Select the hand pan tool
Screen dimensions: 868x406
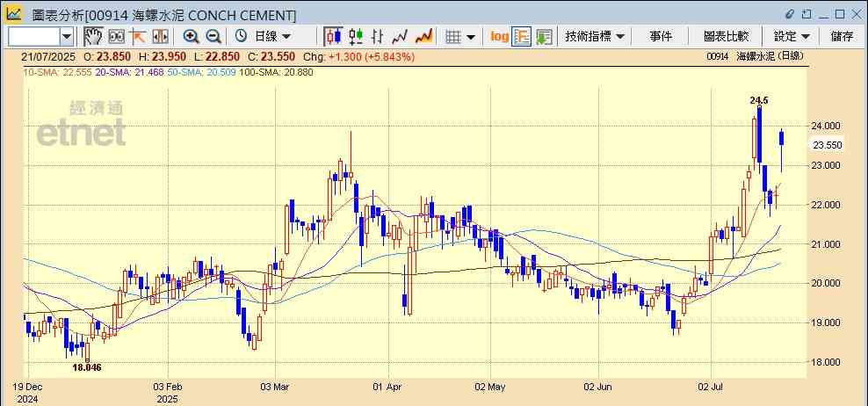(93, 37)
